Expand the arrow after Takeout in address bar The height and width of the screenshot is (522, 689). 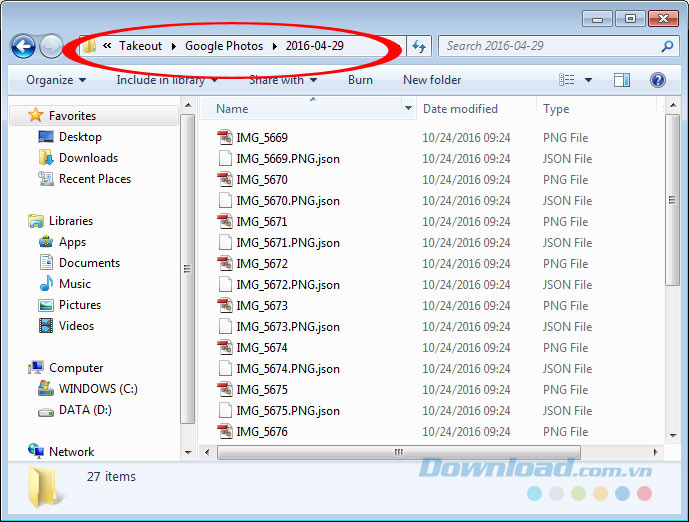[x=174, y=46]
